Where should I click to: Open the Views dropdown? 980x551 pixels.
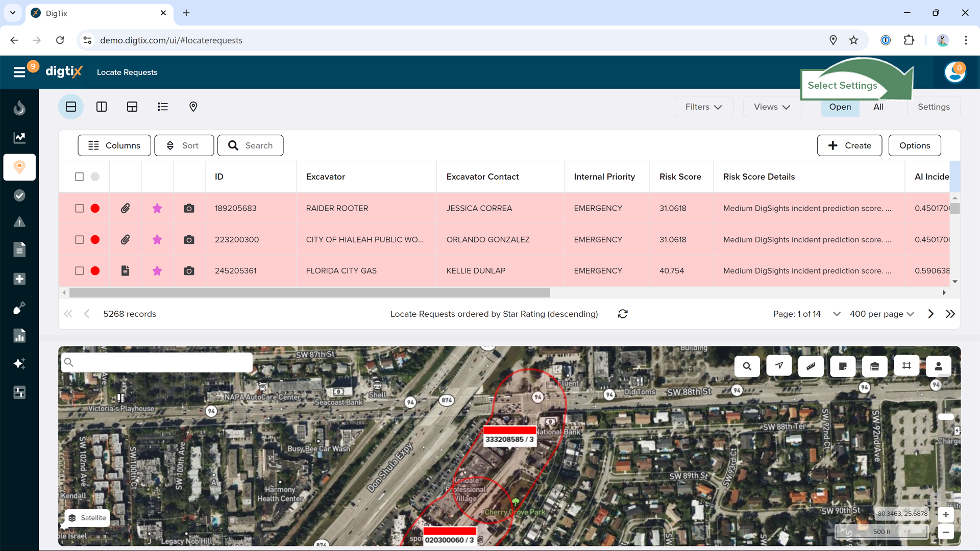(772, 107)
